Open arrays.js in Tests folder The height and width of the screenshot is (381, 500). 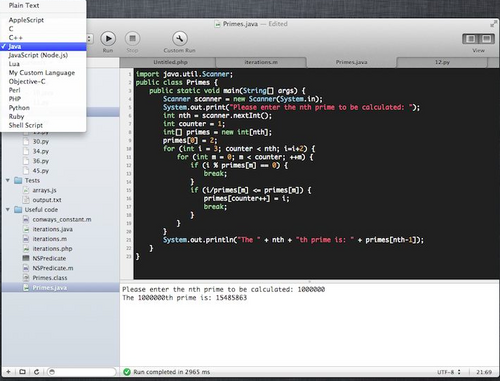[44, 190]
